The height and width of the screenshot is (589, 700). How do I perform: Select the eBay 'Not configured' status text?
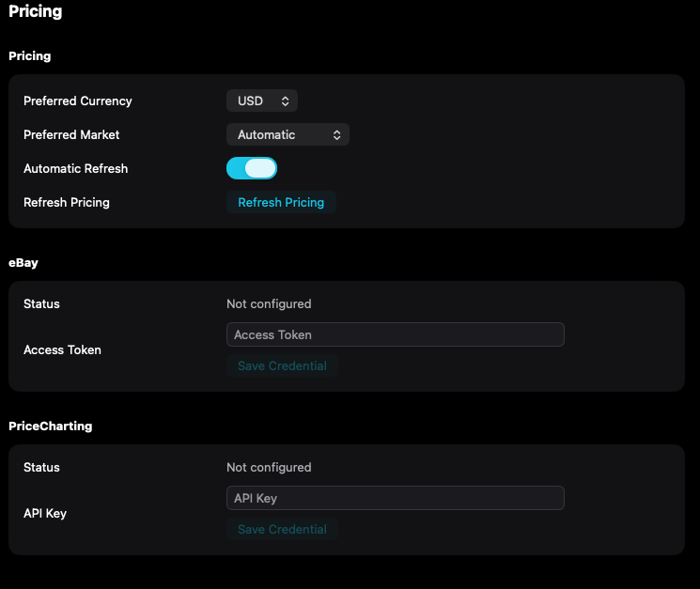[269, 303]
